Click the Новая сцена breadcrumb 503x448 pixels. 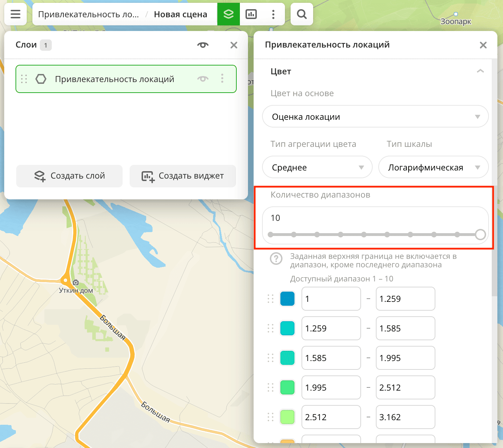[x=180, y=14]
